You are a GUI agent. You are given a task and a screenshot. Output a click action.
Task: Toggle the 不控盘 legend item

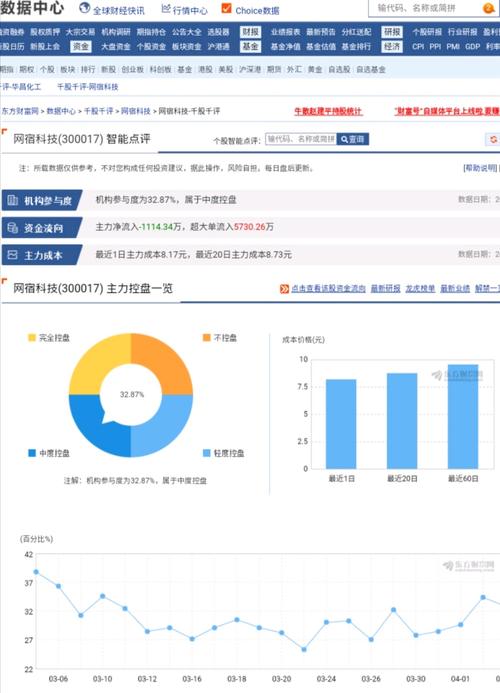[220, 338]
